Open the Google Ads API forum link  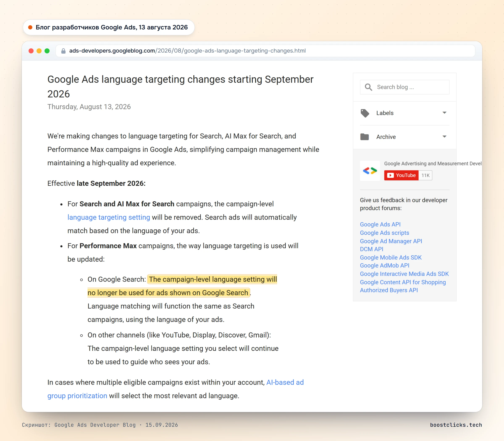[x=380, y=224]
